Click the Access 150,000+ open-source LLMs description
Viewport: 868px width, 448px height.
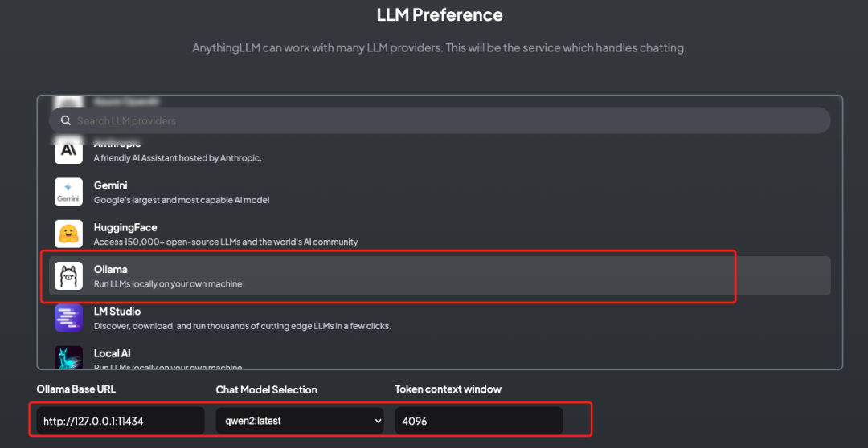(226, 242)
